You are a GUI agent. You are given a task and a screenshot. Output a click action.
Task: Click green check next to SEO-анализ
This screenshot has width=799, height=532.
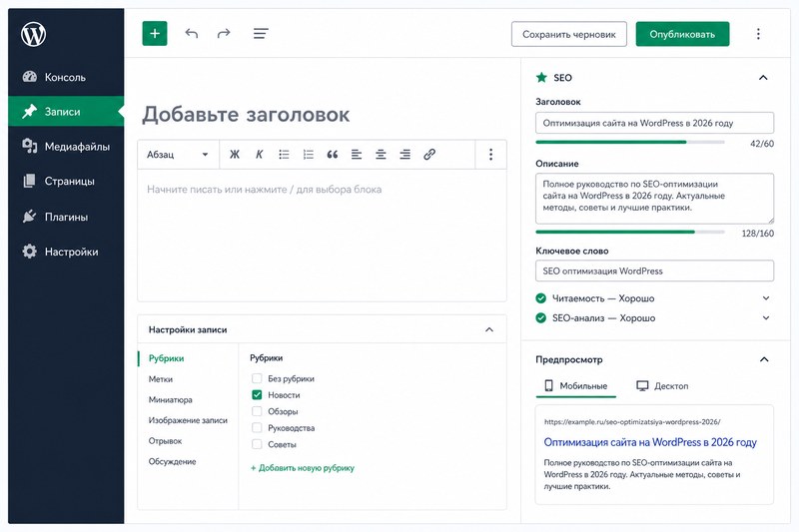click(x=541, y=318)
